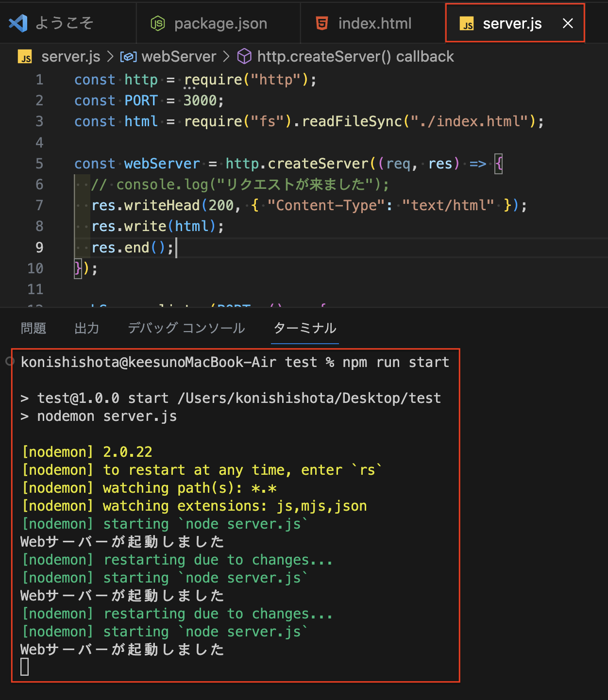This screenshot has height=700, width=608.
Task: Open the 出力 panel tab
Action: tap(86, 328)
